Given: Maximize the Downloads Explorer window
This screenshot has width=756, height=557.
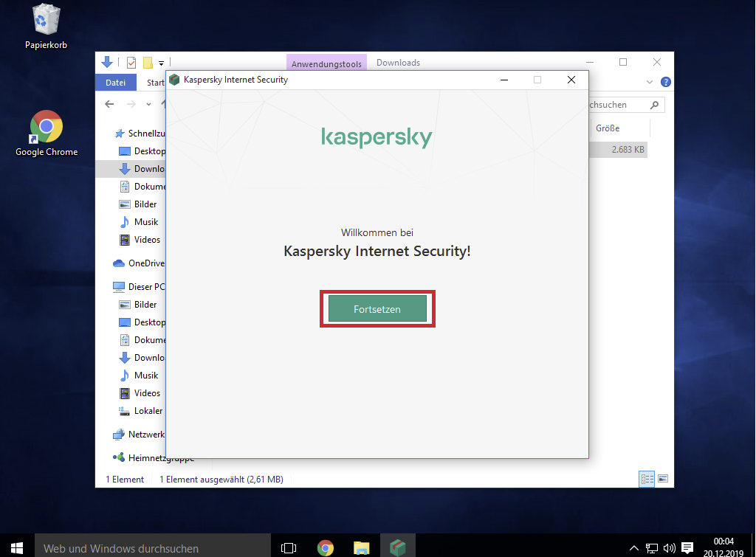Looking at the screenshot, I should click(623, 62).
